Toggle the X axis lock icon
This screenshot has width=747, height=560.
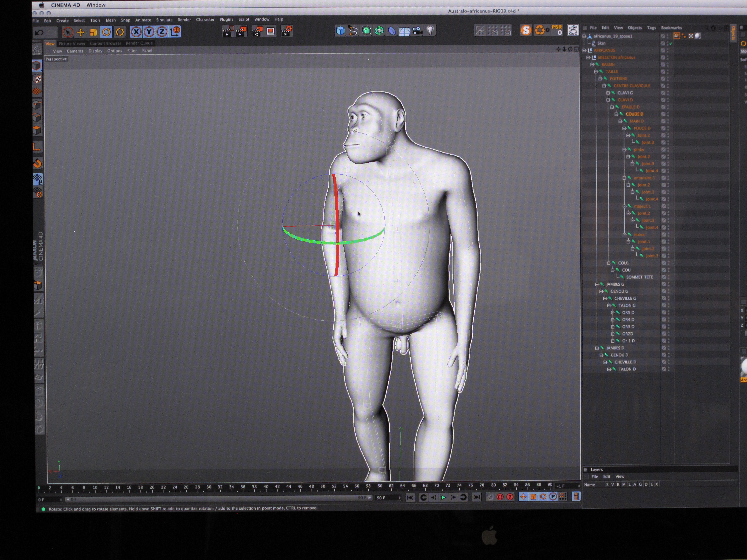136,32
